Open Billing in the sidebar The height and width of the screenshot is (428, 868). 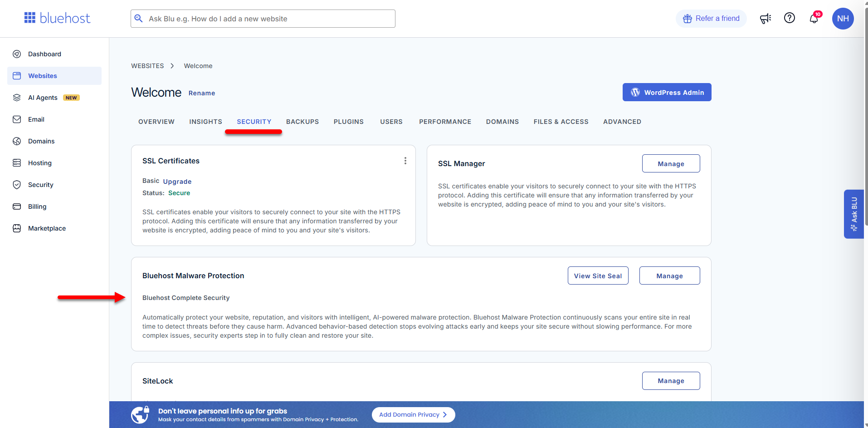point(54,207)
